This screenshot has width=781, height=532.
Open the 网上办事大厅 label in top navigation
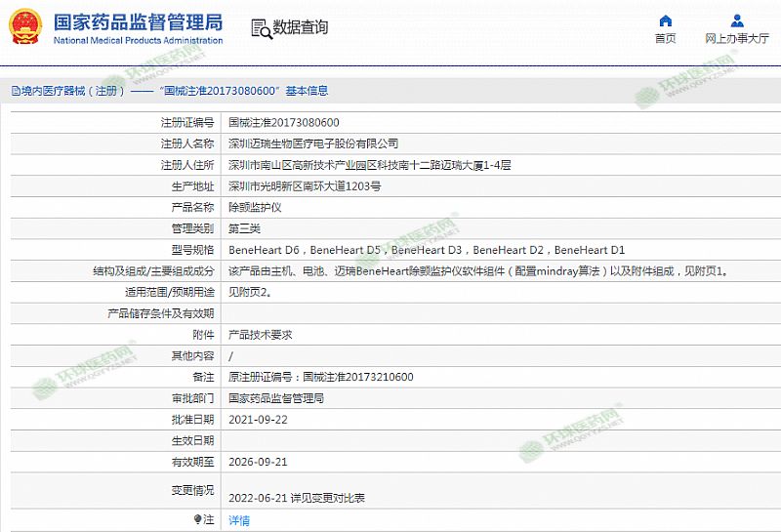(x=737, y=39)
